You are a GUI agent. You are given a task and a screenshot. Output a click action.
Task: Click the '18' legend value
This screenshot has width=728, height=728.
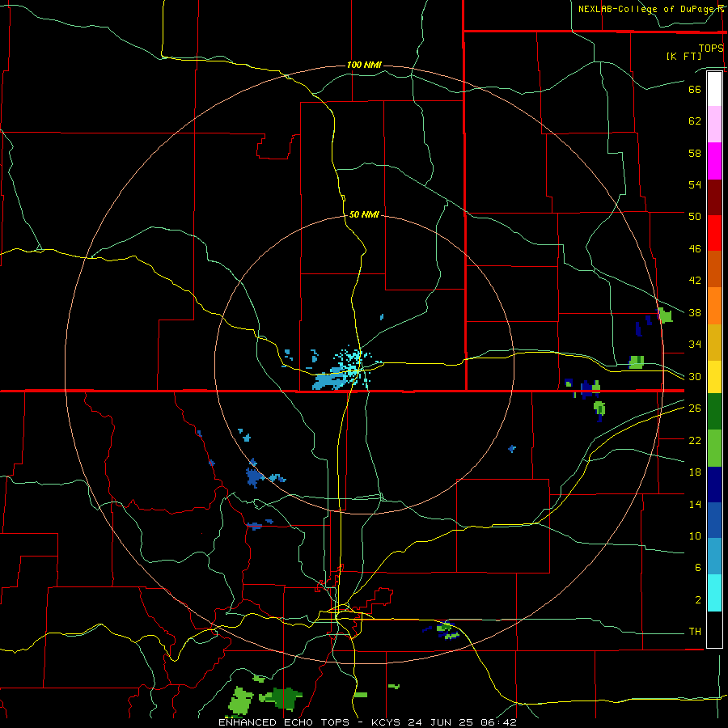[x=695, y=472]
